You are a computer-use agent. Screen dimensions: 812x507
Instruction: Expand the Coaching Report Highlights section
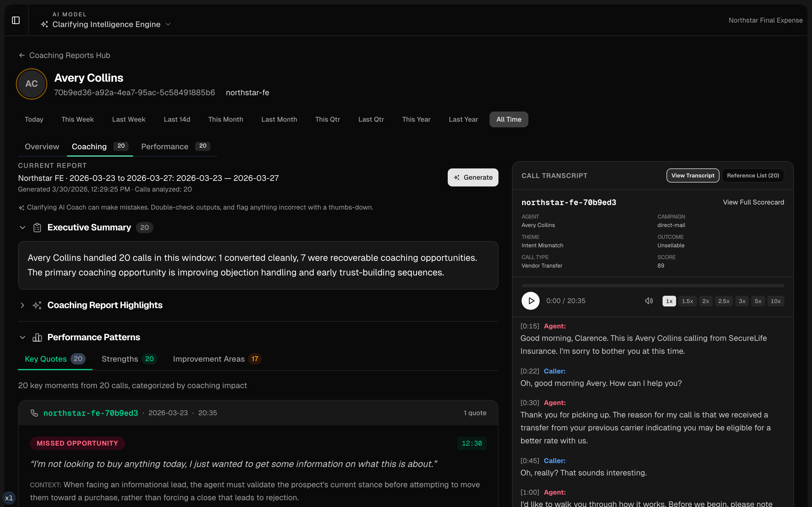click(x=22, y=305)
